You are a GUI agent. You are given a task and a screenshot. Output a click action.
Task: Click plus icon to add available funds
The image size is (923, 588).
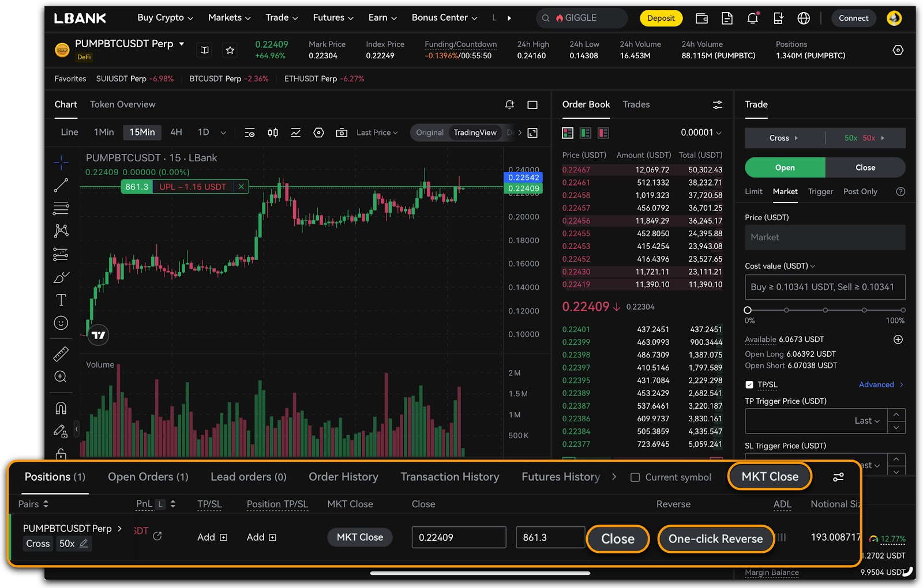click(x=898, y=340)
